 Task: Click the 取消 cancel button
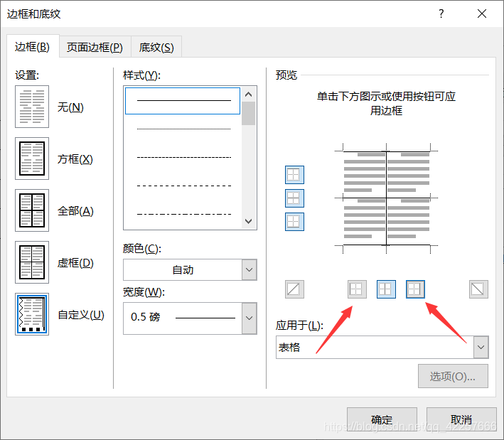[x=461, y=419]
